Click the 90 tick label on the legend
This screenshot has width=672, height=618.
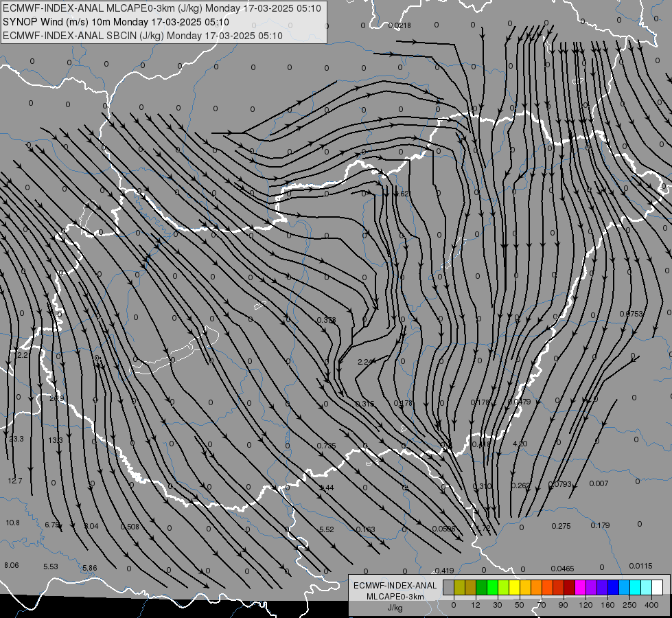pyautogui.click(x=563, y=605)
